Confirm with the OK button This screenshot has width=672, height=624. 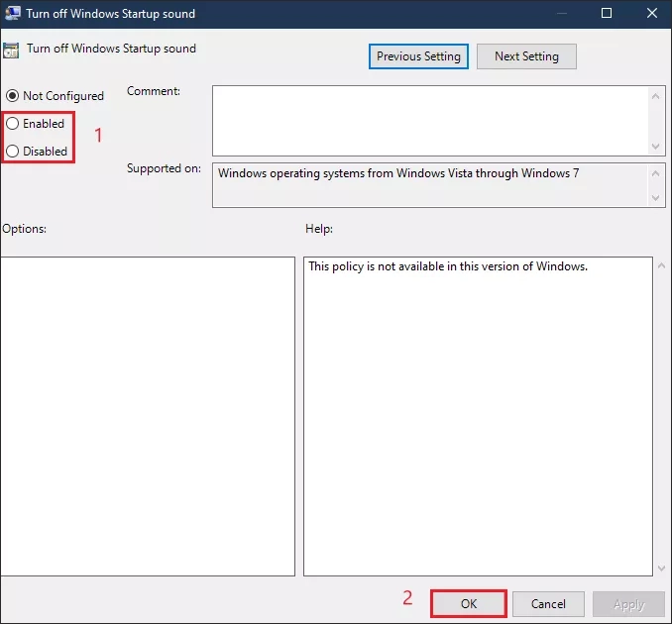[x=469, y=603]
